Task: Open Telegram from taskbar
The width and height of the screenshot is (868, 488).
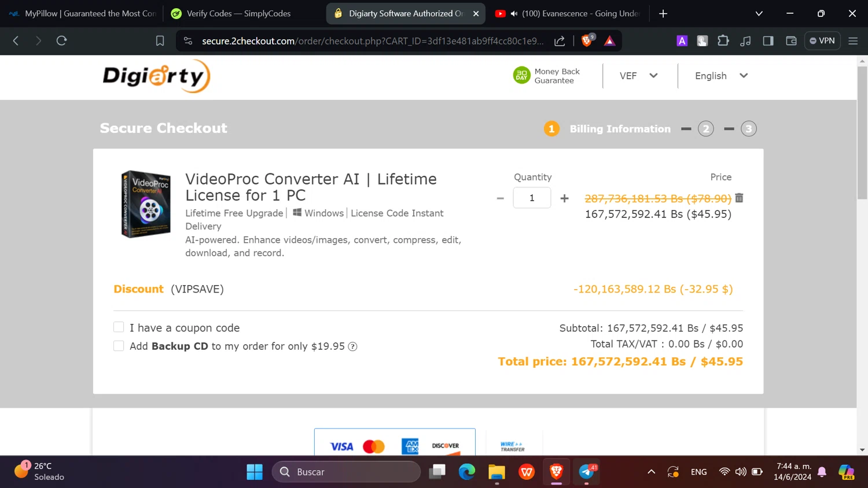Action: coord(587,472)
